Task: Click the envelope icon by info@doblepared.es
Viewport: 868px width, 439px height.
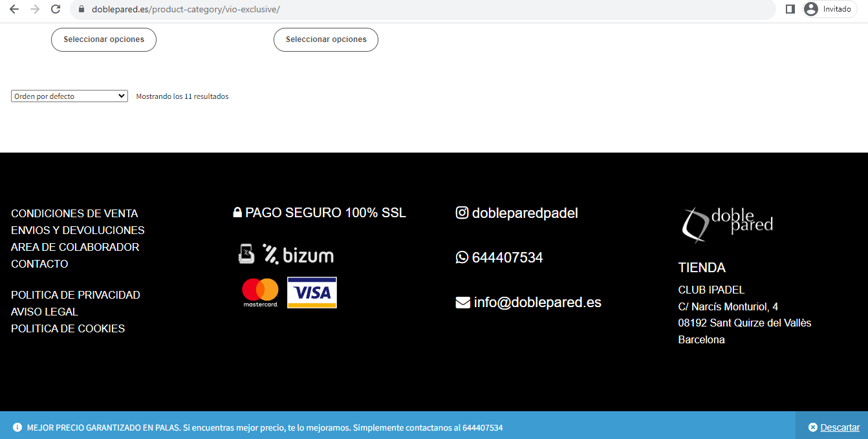Action: coord(462,302)
